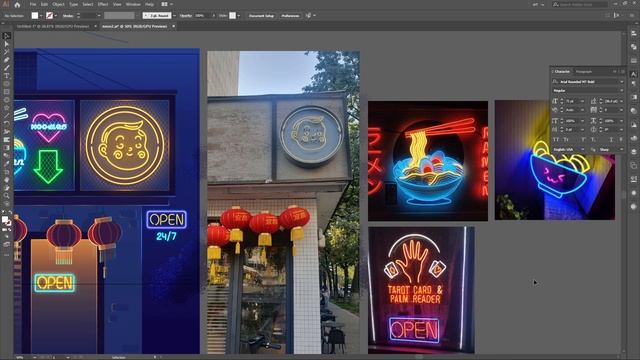640x360 pixels.
Task: Click the Stroke swatch in control bar
Action: click(49, 16)
